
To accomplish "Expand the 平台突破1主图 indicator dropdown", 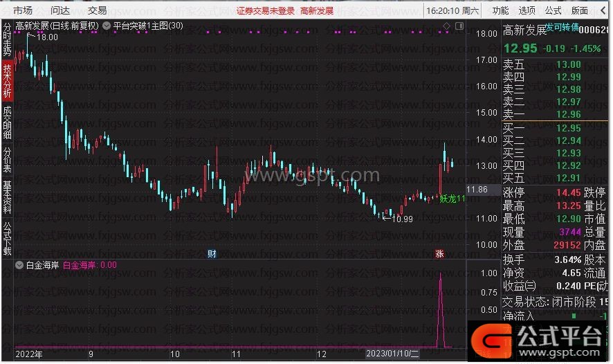I will coord(107,26).
